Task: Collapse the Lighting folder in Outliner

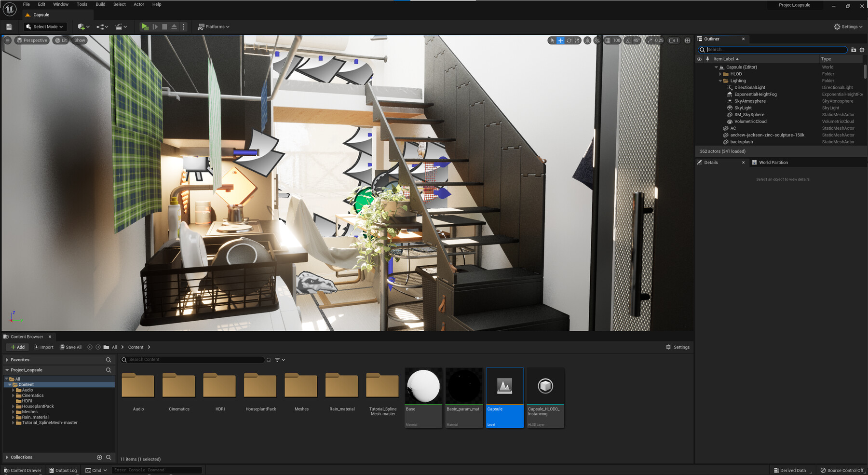Action: click(x=720, y=81)
